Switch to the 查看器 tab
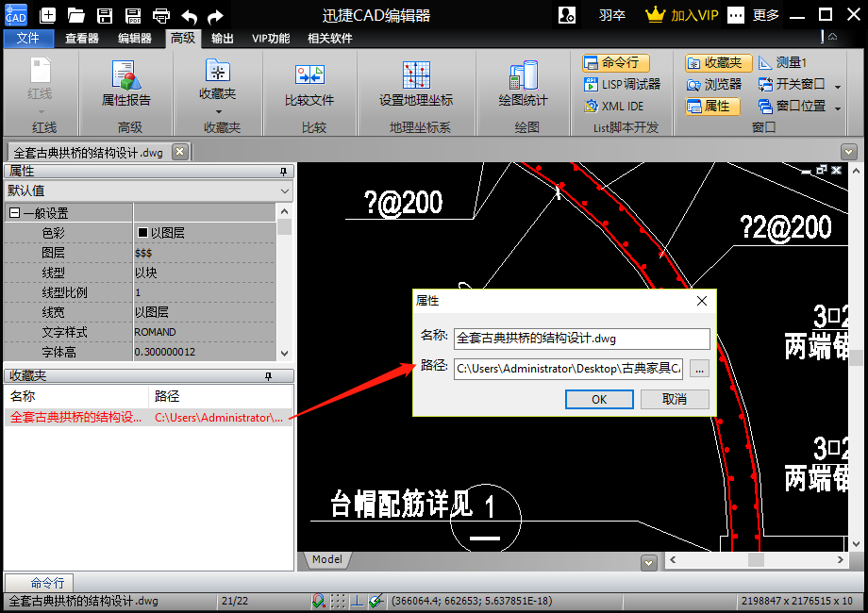The height and width of the screenshot is (613, 868). (81, 38)
